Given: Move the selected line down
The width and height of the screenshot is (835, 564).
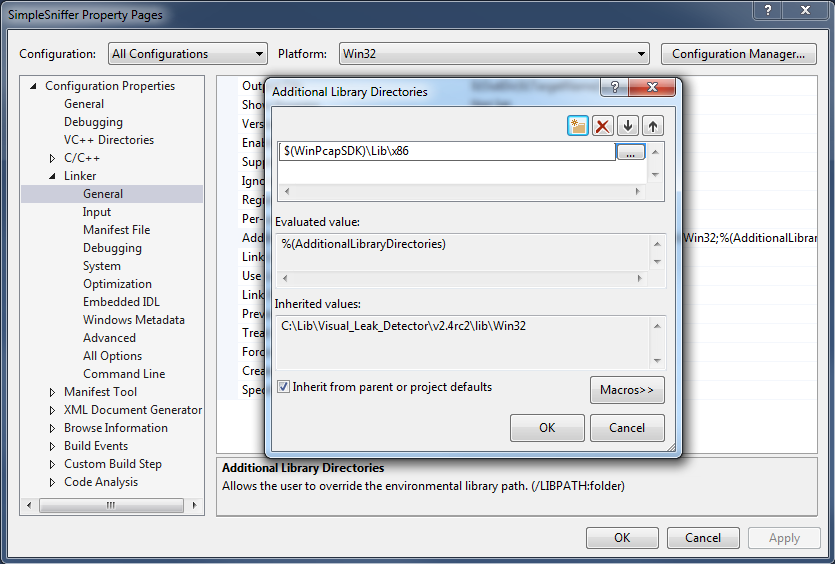Looking at the screenshot, I should pyautogui.click(x=628, y=126).
